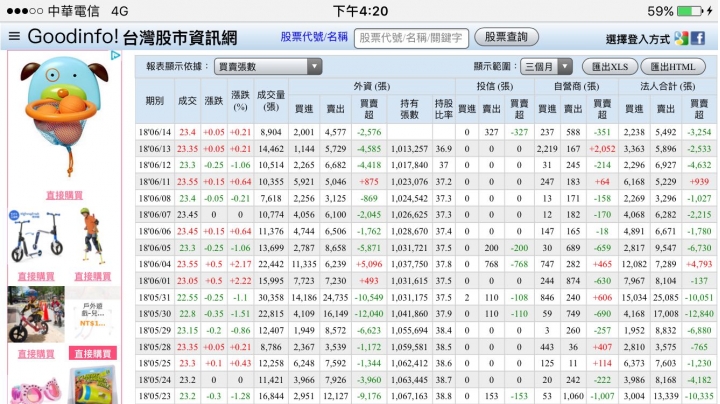Click 直接購買 under the balance bike photo
Viewport: 720px width, 404px height.
(36, 354)
